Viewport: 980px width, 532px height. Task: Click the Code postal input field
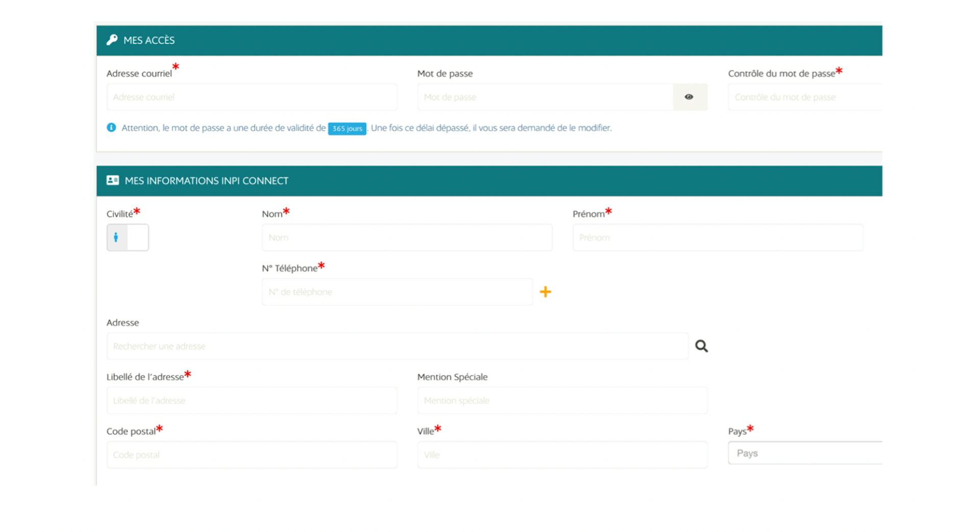(252, 455)
